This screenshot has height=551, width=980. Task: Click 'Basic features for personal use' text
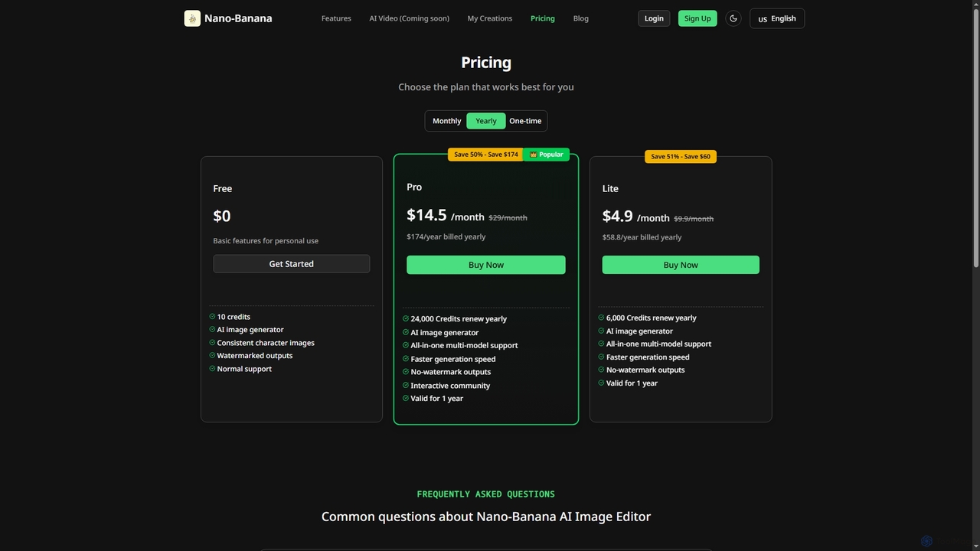coord(266,241)
